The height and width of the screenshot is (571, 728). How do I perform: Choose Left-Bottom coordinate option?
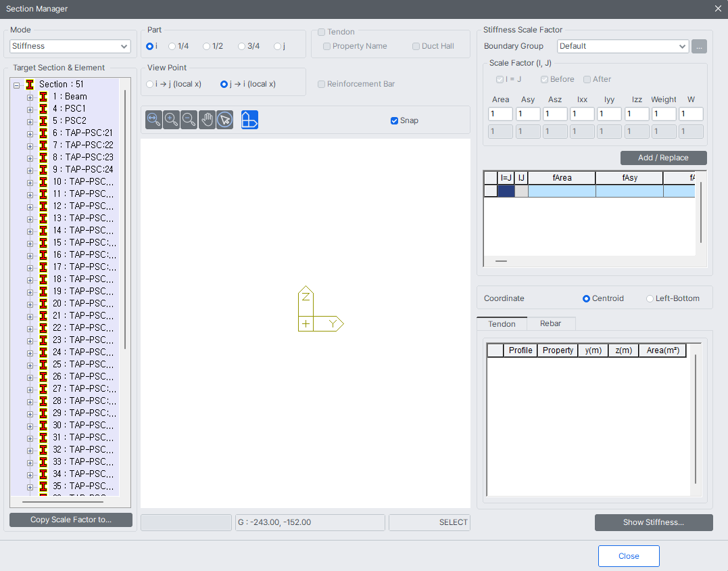click(x=650, y=298)
